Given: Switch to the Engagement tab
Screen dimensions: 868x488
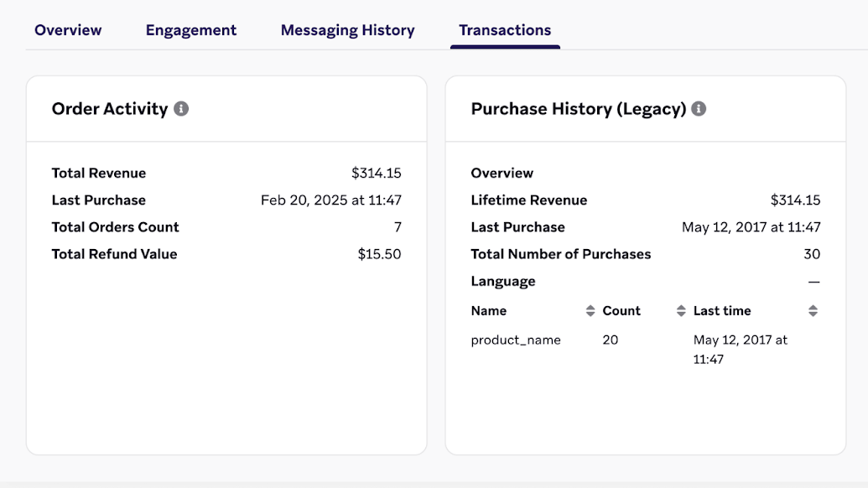Looking at the screenshot, I should (191, 30).
